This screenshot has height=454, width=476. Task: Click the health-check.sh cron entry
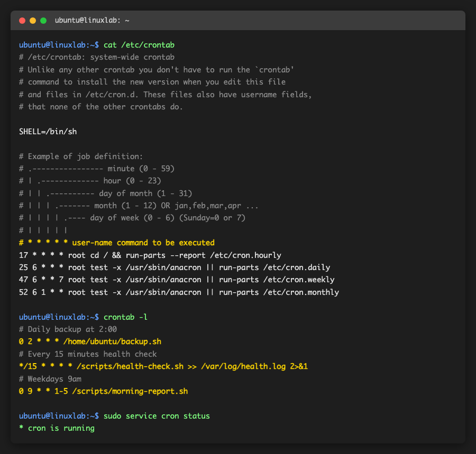point(163,367)
